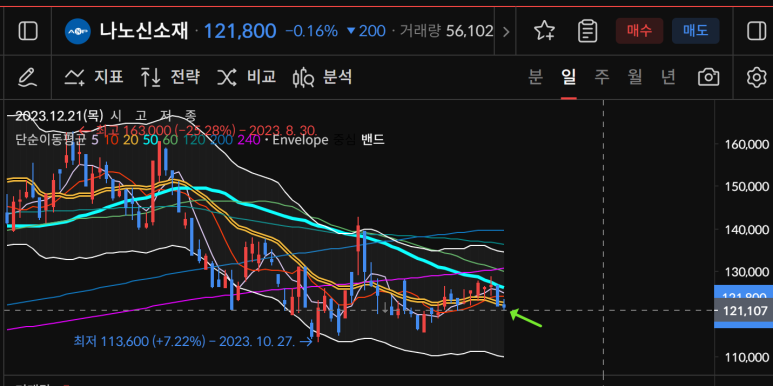773x386 pixels.
Task: Open chart settings gear icon
Action: pyautogui.click(x=756, y=77)
